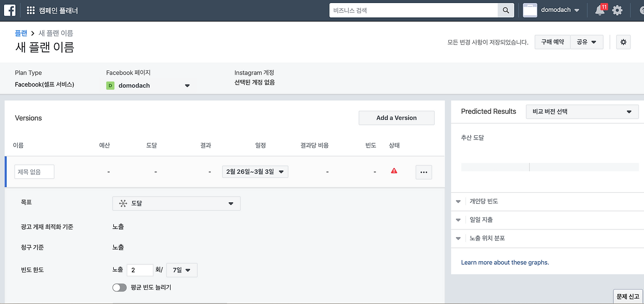Click the business search magnifier button
This screenshot has height=304, width=644.
[505, 10]
